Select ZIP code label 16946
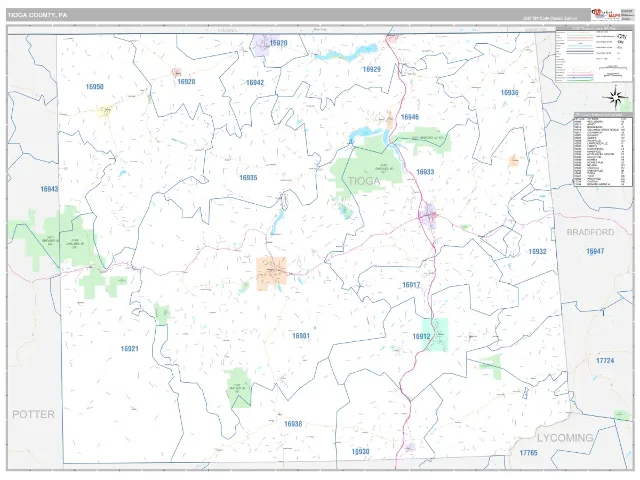 (410, 117)
